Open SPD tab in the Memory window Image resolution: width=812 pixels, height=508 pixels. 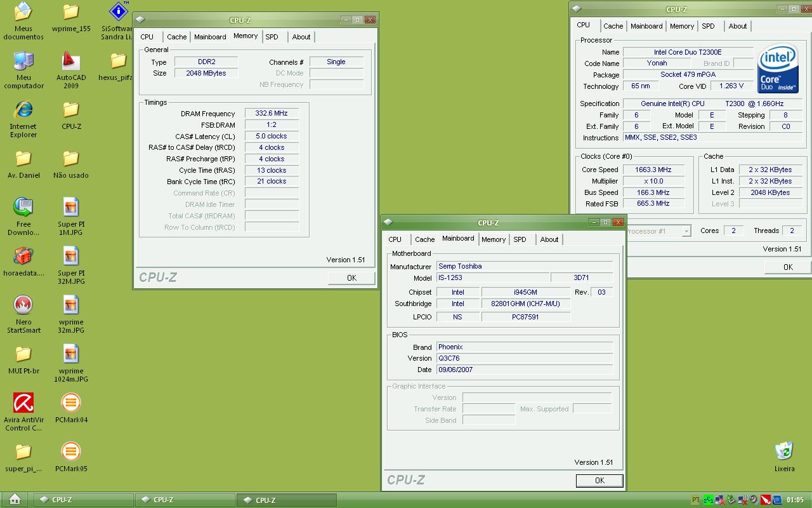pyautogui.click(x=272, y=37)
